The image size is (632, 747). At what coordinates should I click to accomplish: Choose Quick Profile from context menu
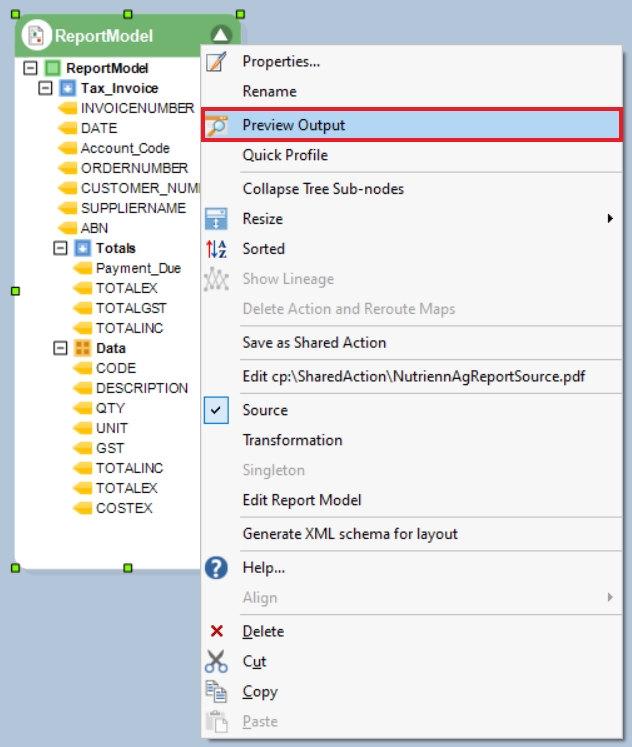[x=285, y=155]
